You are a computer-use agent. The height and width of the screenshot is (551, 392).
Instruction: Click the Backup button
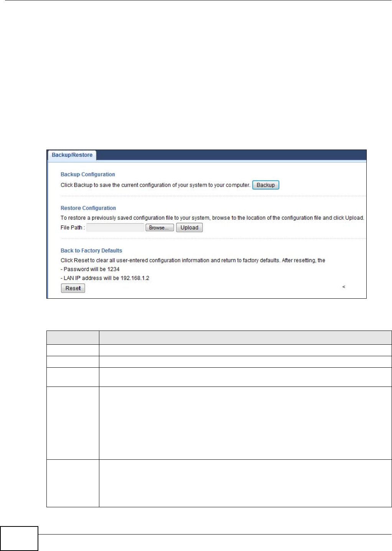265,185
